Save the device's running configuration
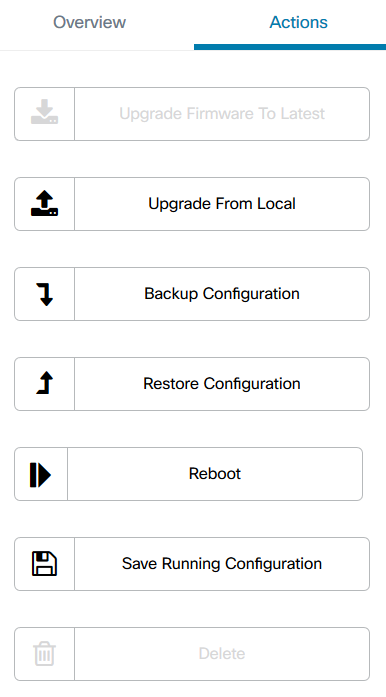This screenshot has width=386, height=697. click(192, 564)
